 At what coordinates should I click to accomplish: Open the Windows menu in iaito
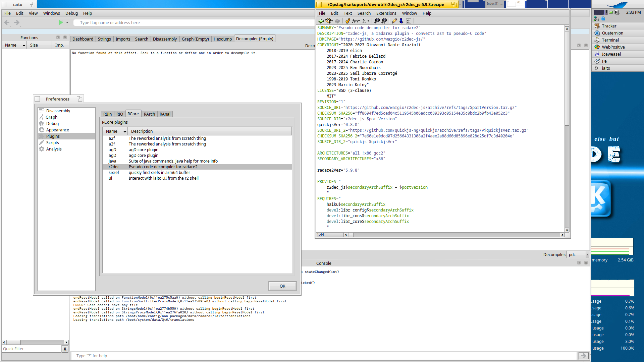tap(51, 13)
